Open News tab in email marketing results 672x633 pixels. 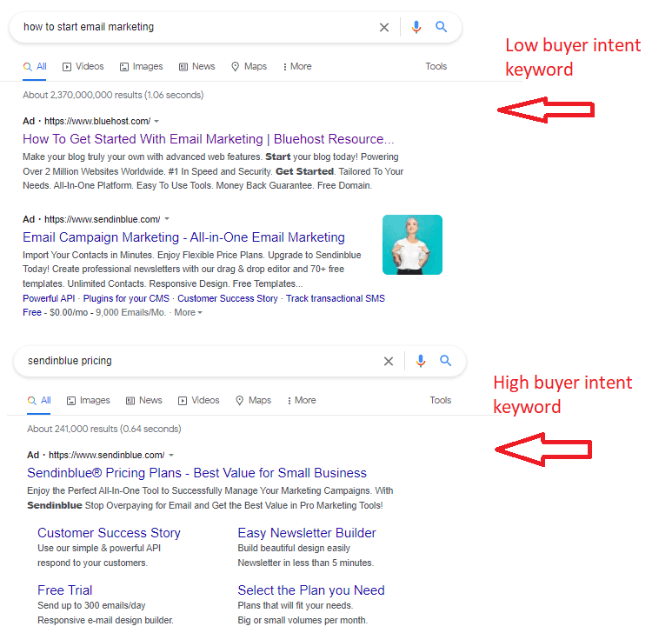pyautogui.click(x=196, y=66)
